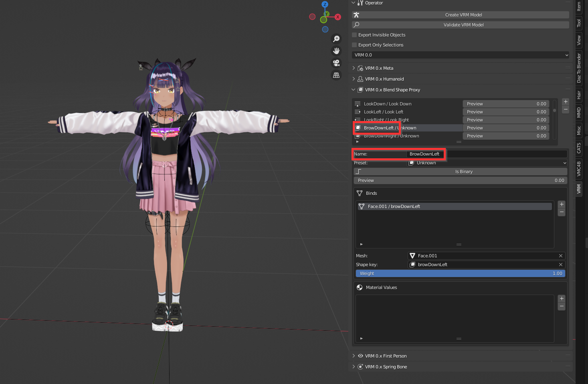This screenshot has width=588, height=384.
Task: Enable Export Only Selections checkbox
Action: pyautogui.click(x=354, y=45)
